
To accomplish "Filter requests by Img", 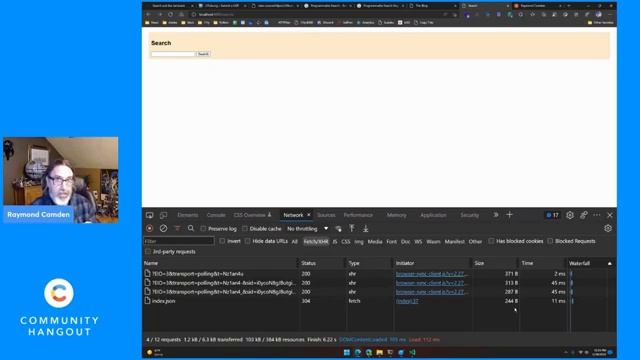I will [359, 242].
